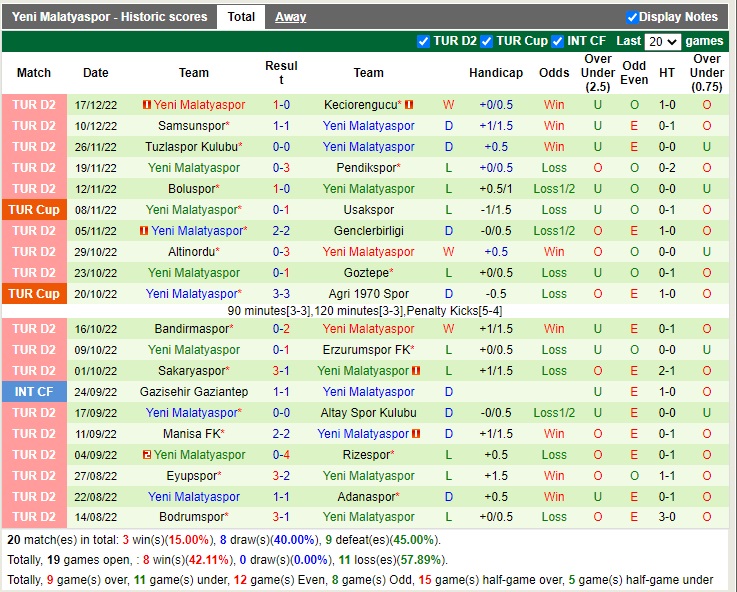Viewport: 737px width, 592px height.
Task: Open Erzurumspor FK team link
Action: click(366, 350)
